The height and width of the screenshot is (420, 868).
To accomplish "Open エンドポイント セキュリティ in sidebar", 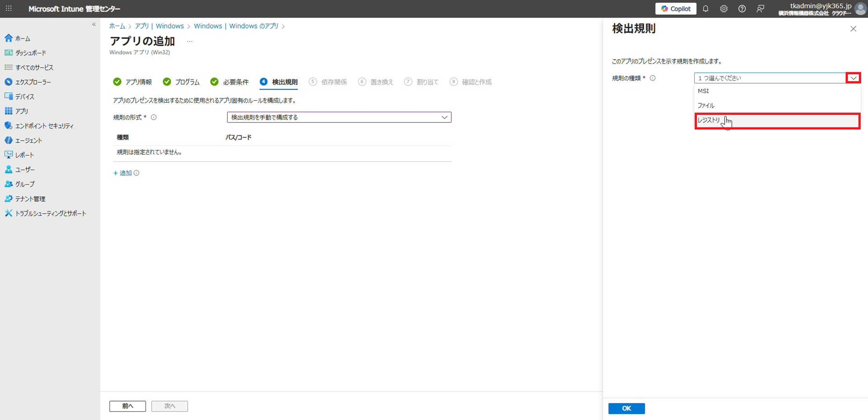I will (x=44, y=126).
